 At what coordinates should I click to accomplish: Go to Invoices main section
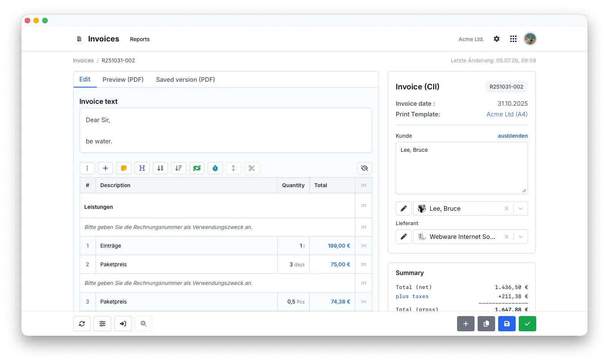104,39
